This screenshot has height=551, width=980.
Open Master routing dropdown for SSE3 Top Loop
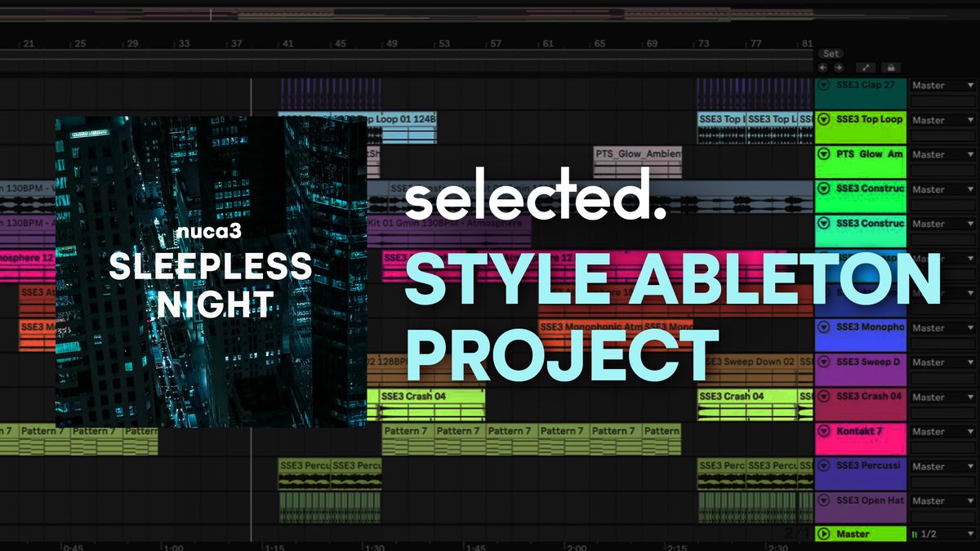click(x=942, y=120)
